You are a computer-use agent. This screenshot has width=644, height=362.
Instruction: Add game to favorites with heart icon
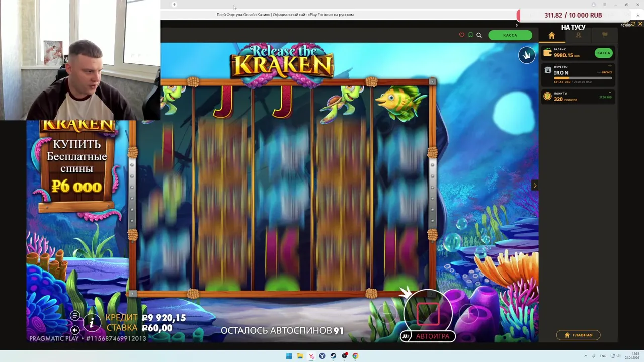pyautogui.click(x=462, y=35)
